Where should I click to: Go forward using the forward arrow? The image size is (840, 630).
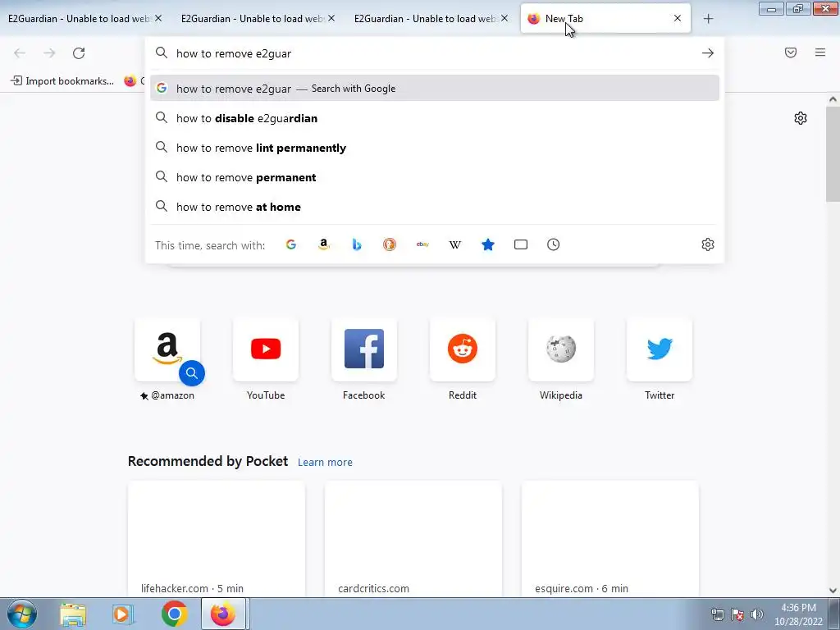[x=49, y=53]
